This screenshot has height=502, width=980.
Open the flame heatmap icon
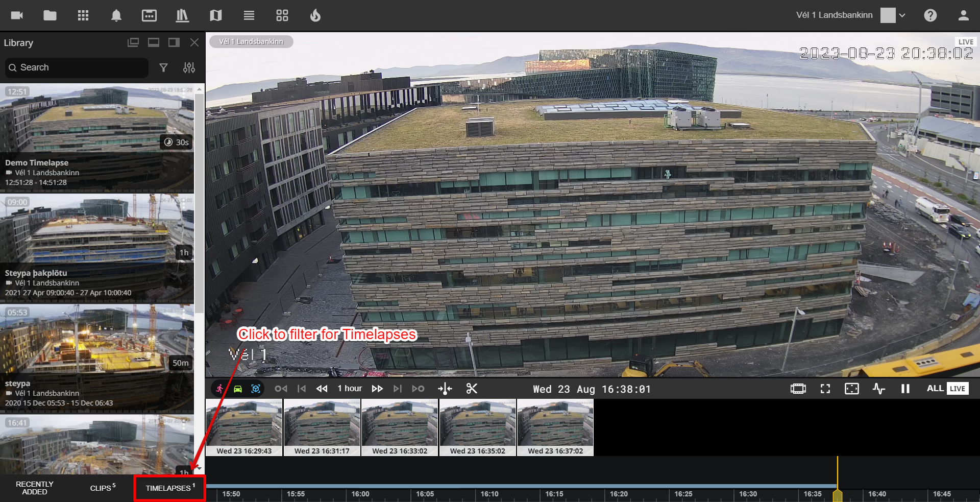pos(315,15)
